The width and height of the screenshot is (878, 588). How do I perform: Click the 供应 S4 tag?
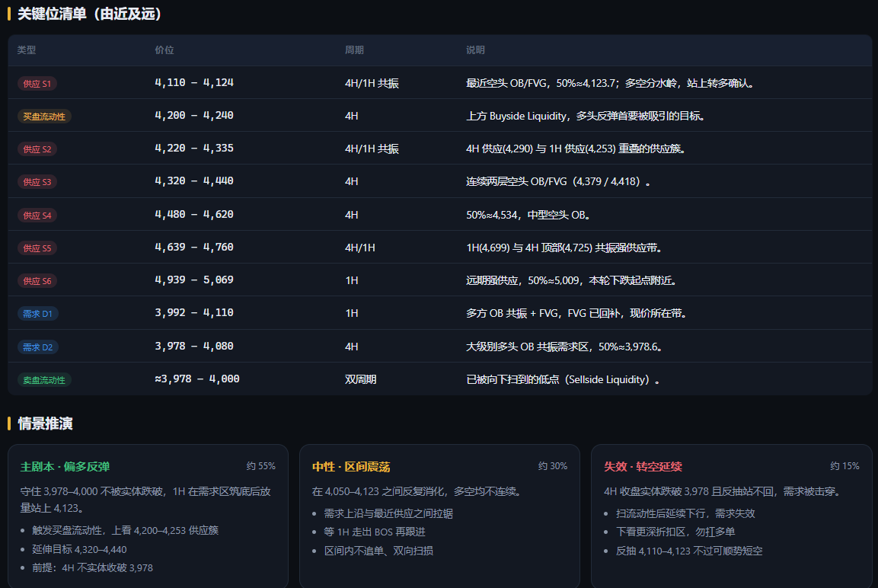pos(37,216)
